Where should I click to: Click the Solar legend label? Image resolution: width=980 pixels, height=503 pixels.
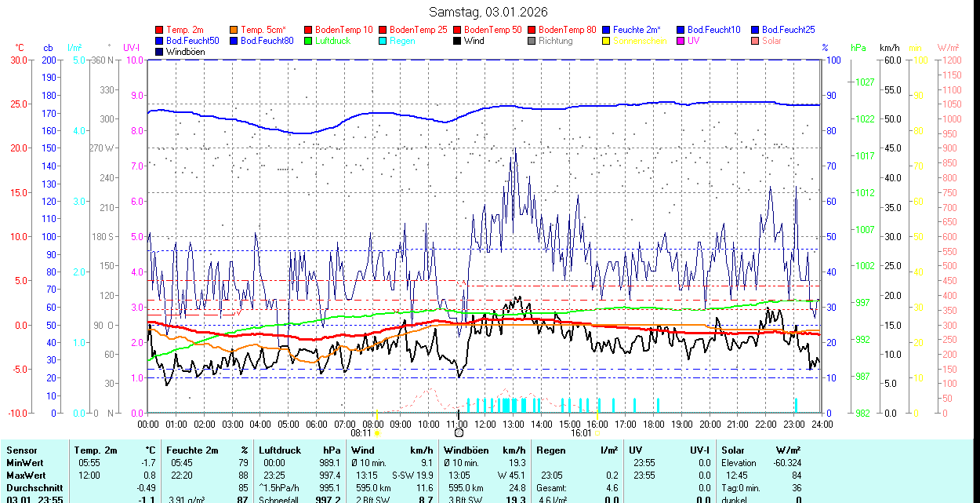tap(771, 41)
